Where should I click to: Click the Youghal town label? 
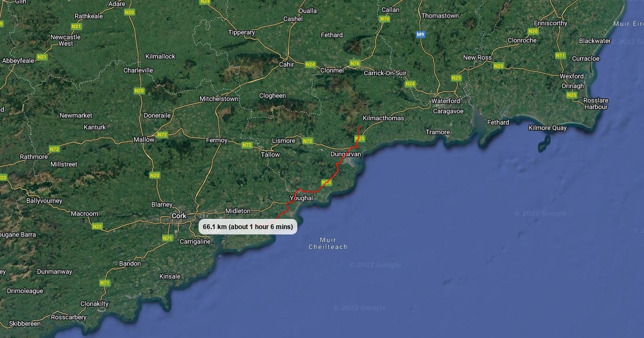[301, 198]
